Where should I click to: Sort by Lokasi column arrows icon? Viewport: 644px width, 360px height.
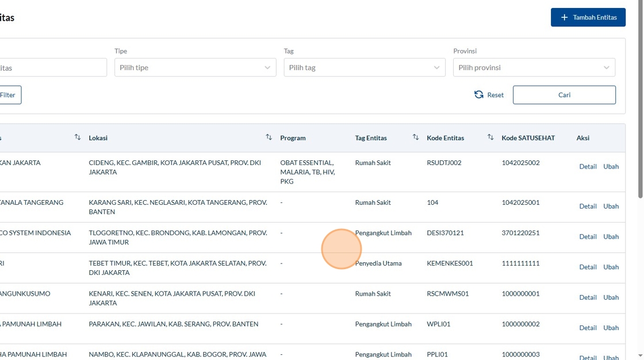269,137
